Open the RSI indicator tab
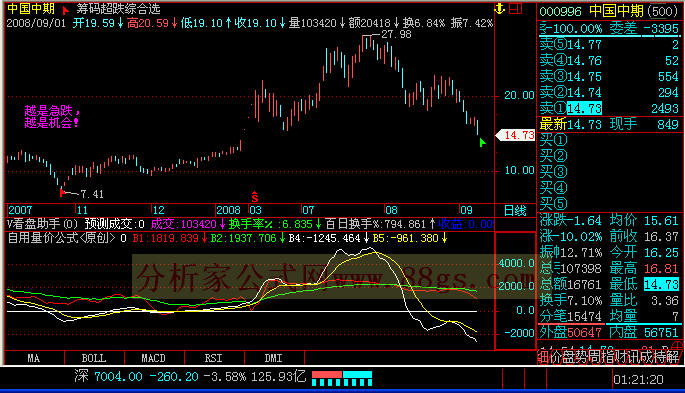 pos(214,359)
